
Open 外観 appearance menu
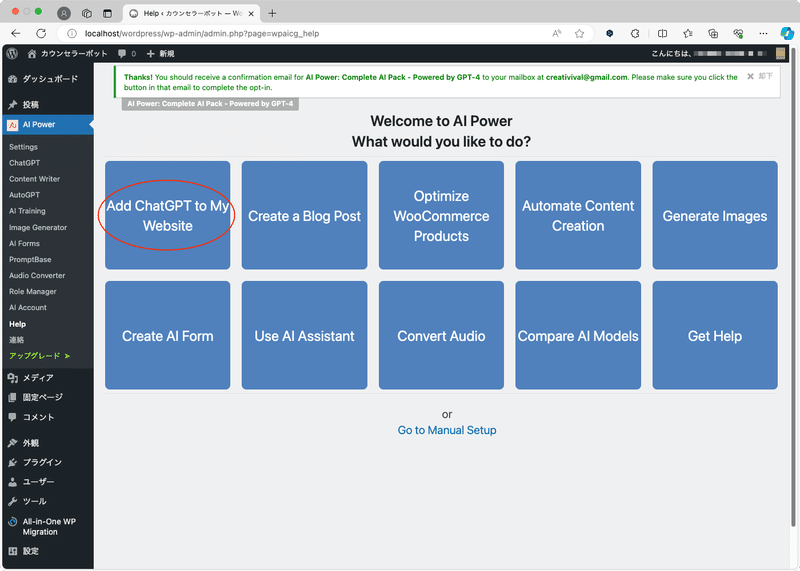[x=47, y=443]
